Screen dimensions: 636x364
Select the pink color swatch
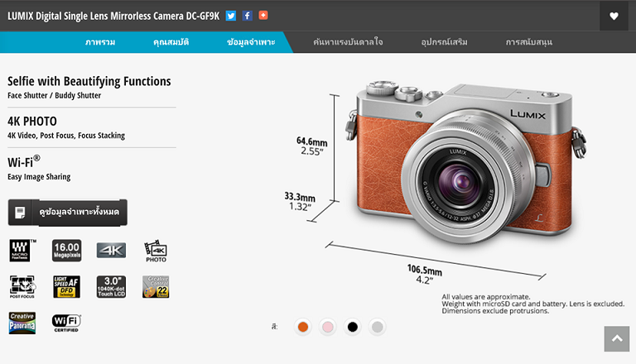327,327
